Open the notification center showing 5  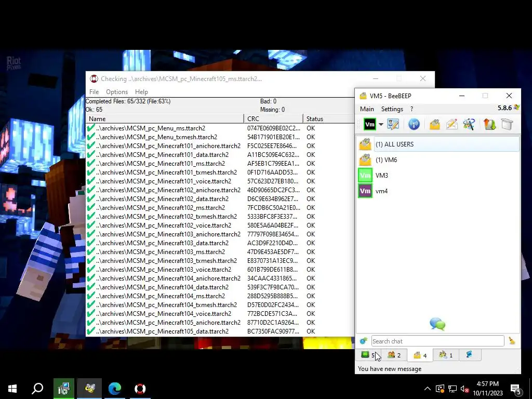(516, 389)
